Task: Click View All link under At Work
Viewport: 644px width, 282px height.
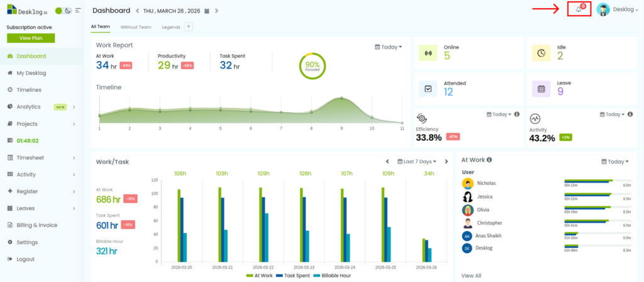Action: (471, 276)
